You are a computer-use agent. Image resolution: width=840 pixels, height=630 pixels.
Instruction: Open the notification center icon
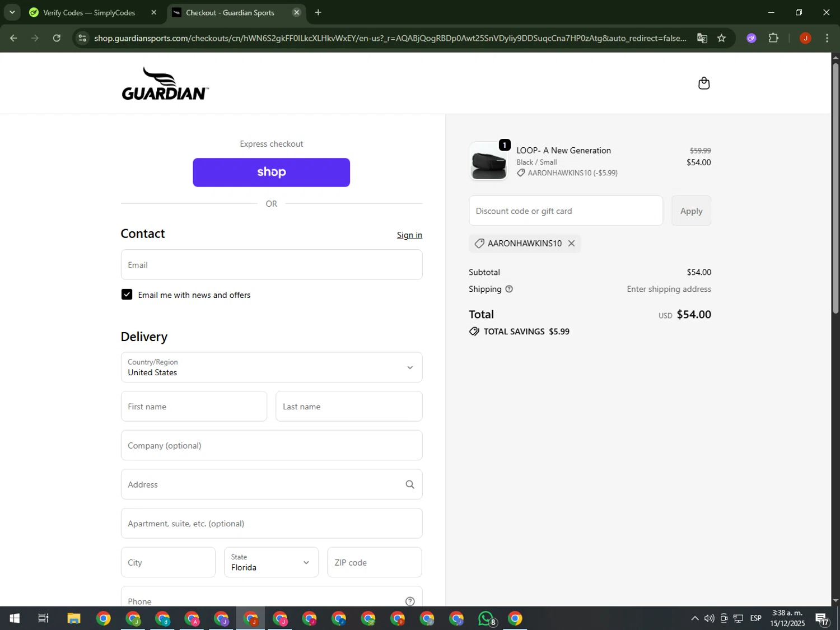click(x=822, y=618)
